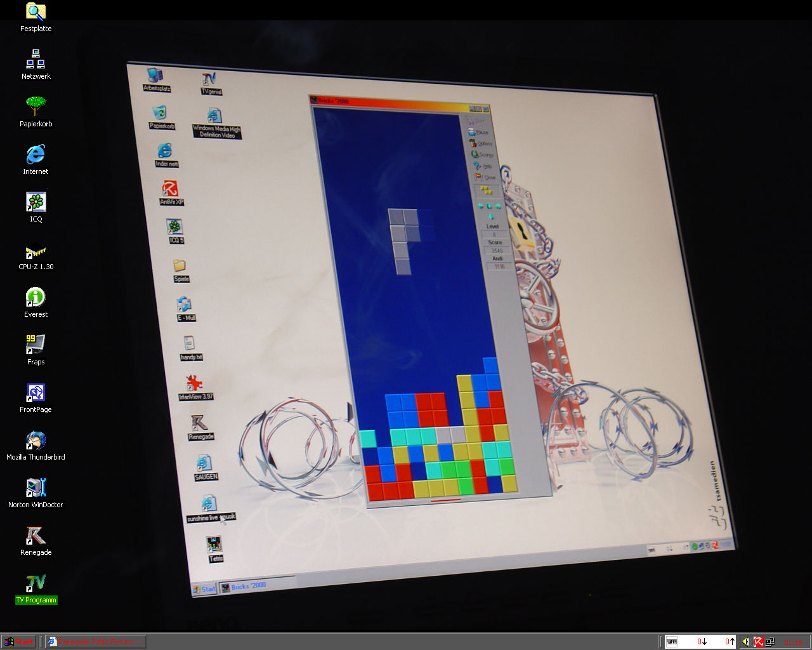Open the Norton WinDoctor shortcut

pyautogui.click(x=36, y=488)
